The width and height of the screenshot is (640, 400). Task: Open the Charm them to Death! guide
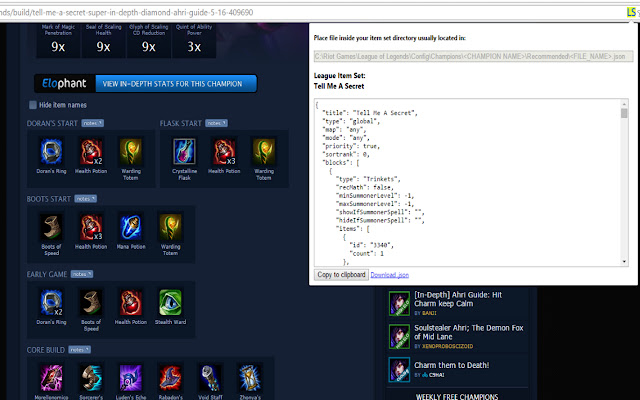point(451,365)
